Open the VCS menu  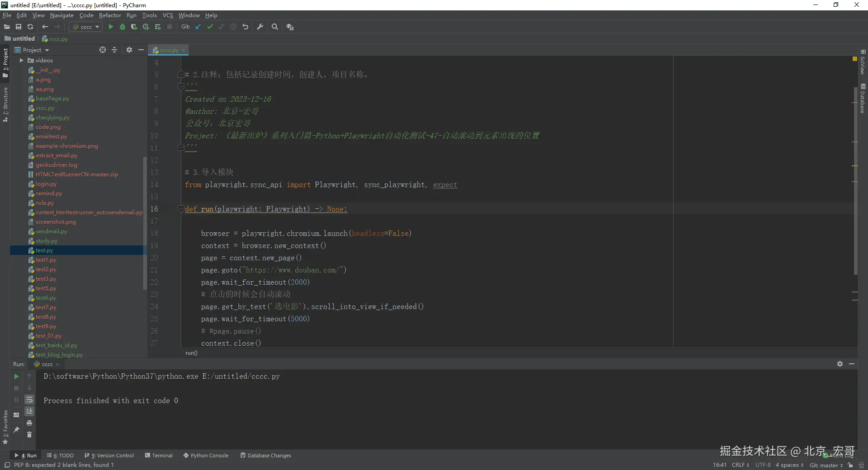coord(168,15)
